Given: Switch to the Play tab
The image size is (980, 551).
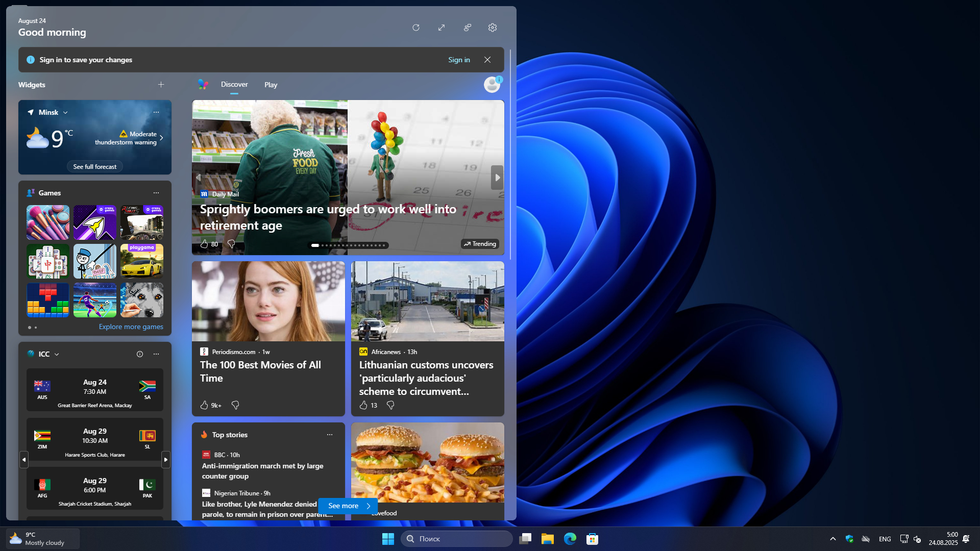Looking at the screenshot, I should coord(271,85).
